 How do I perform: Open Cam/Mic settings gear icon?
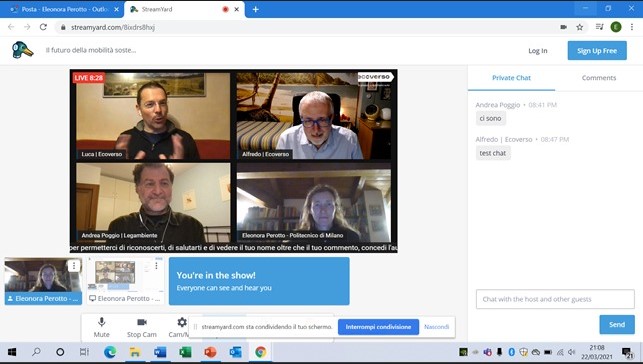tap(182, 322)
